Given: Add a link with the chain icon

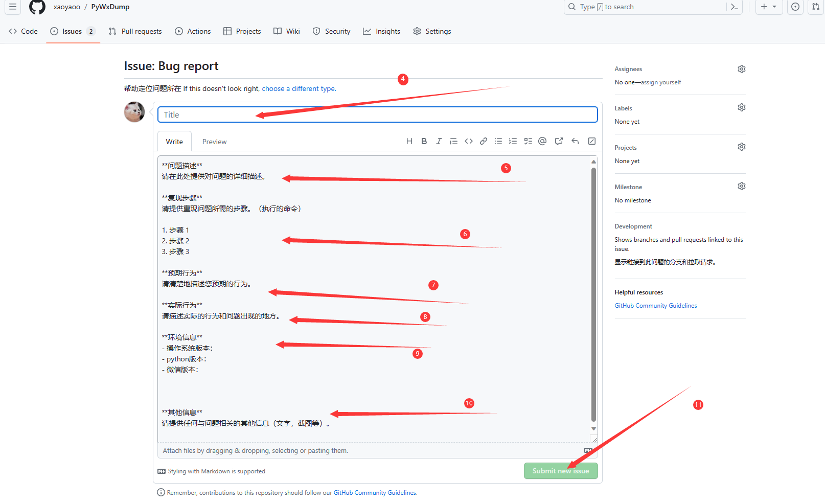Looking at the screenshot, I should tap(483, 142).
